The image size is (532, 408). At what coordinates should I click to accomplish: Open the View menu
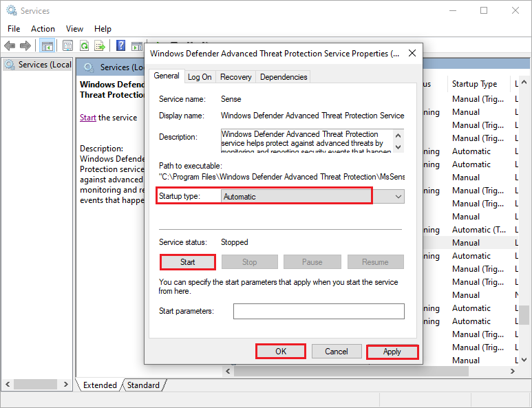tap(74, 29)
